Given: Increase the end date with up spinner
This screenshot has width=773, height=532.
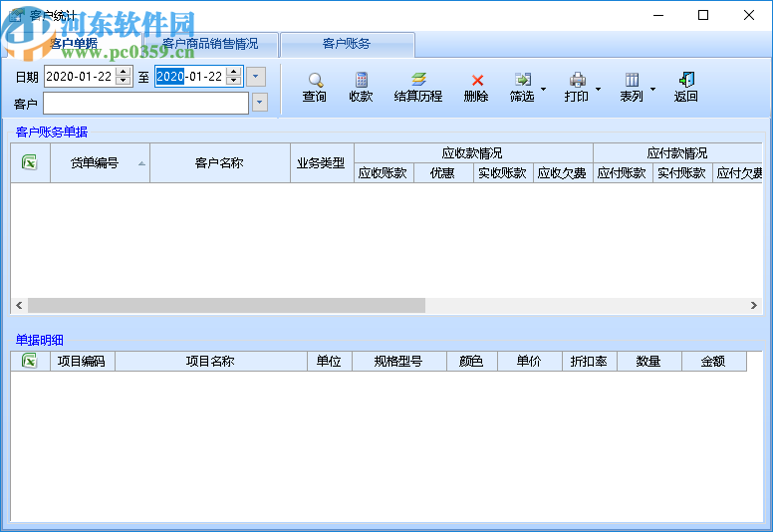Looking at the screenshot, I should coord(234,72).
